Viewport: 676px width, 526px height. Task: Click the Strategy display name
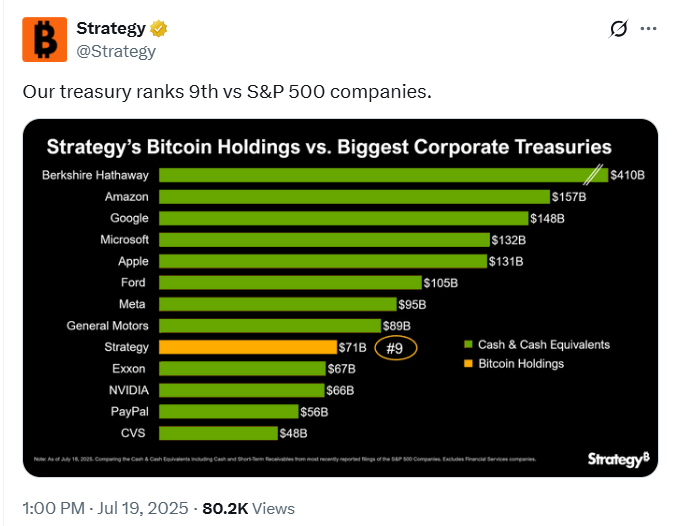(111, 28)
